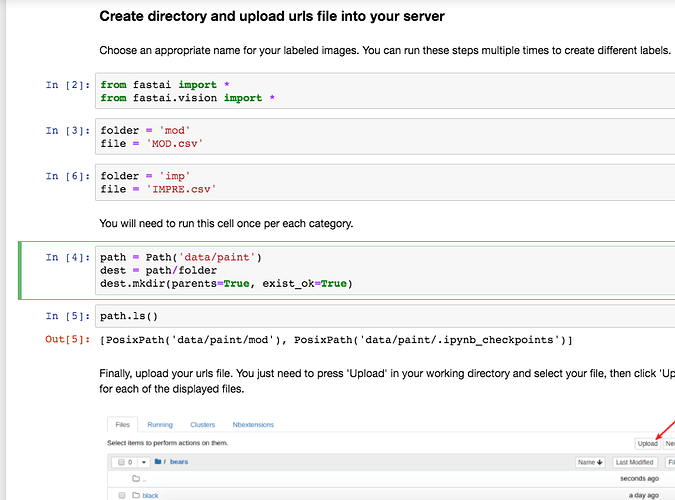
Task: Open the Nbextensions tab
Action: pyautogui.click(x=253, y=425)
